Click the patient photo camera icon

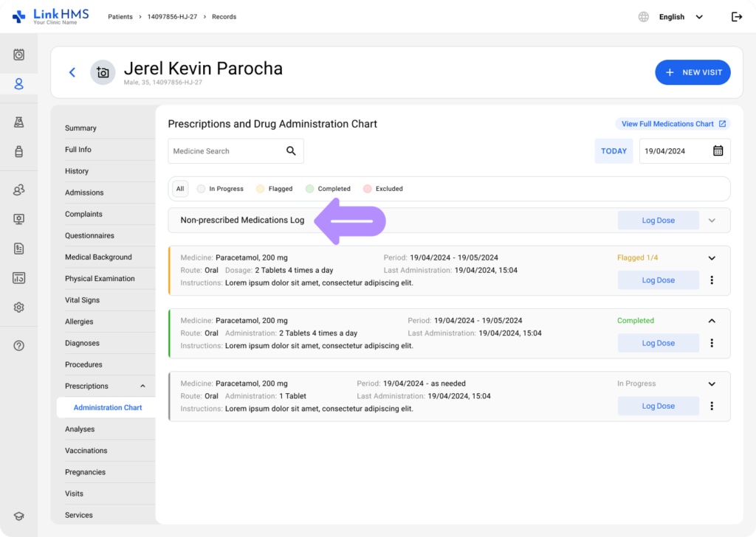point(103,72)
